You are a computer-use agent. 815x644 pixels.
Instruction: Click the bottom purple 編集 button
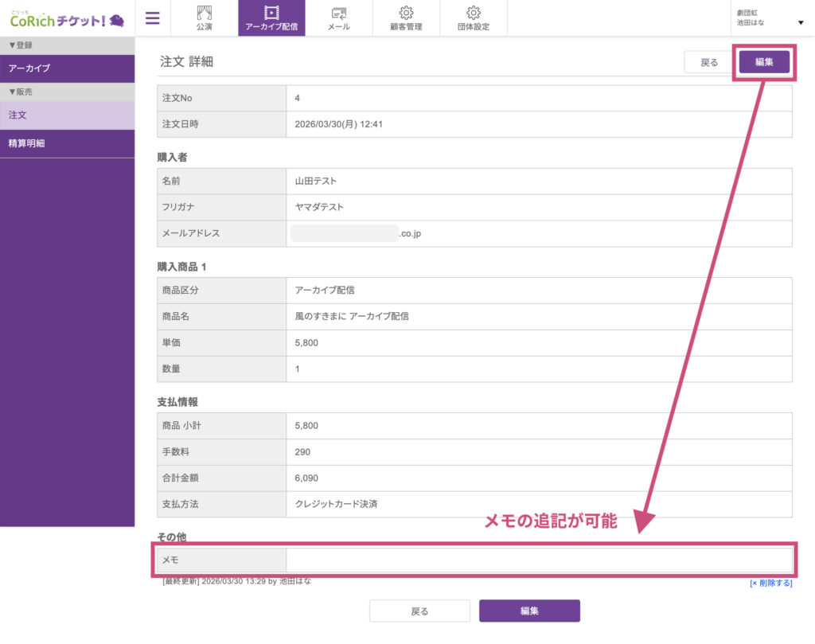click(x=529, y=611)
